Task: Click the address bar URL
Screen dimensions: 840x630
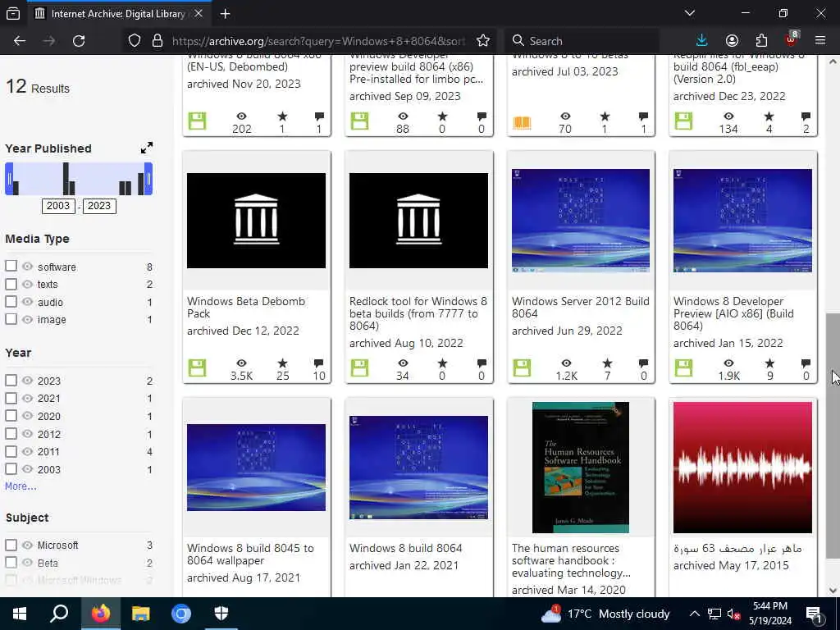Action: click(319, 41)
